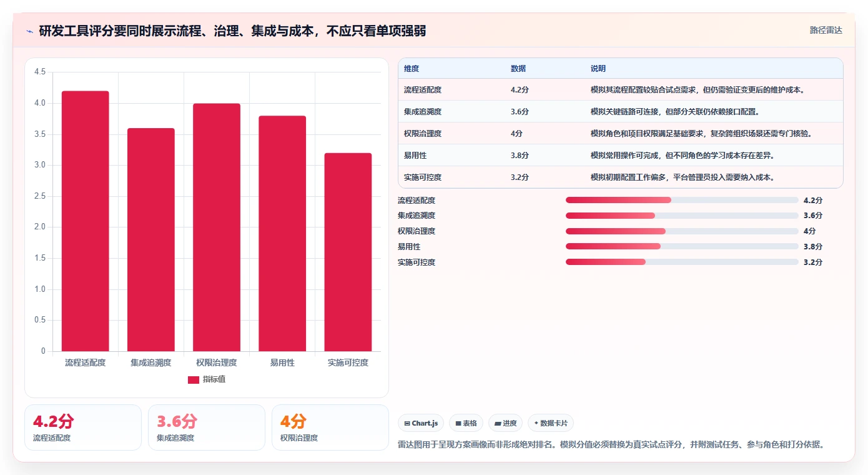Image resolution: width=868 pixels, height=475 pixels.
Task: Open the 4分 权限治理度 data card
Action: click(330, 427)
